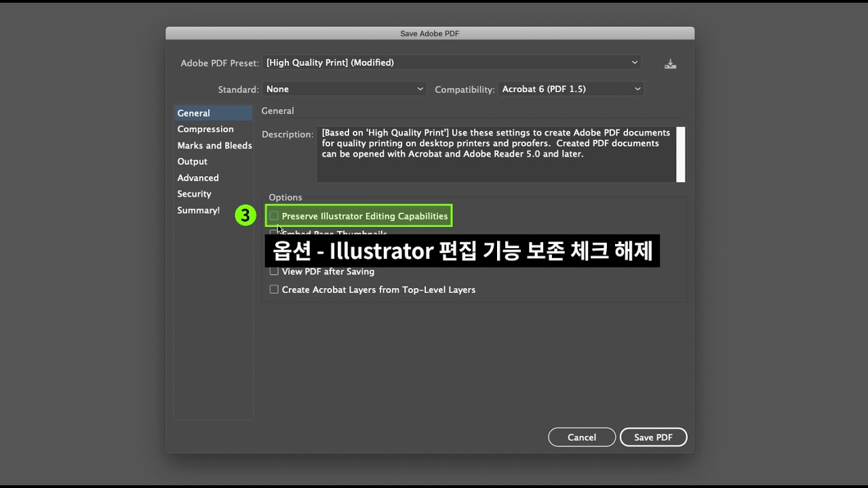Click the Cancel button

[582, 437]
